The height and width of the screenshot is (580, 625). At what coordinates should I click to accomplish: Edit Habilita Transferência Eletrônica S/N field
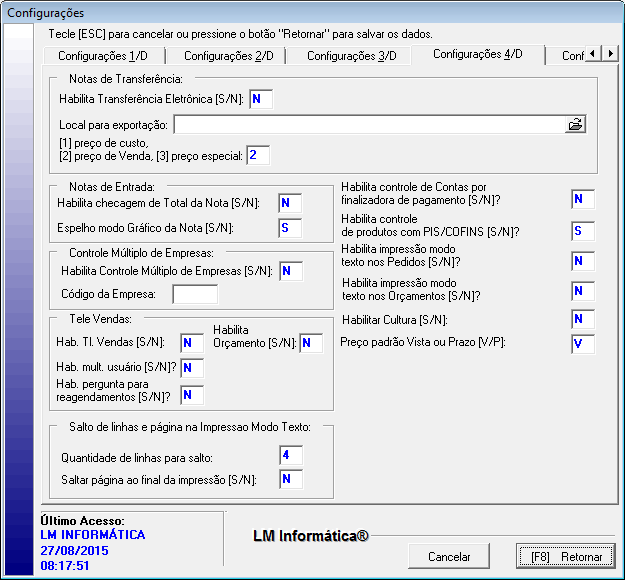point(260,99)
